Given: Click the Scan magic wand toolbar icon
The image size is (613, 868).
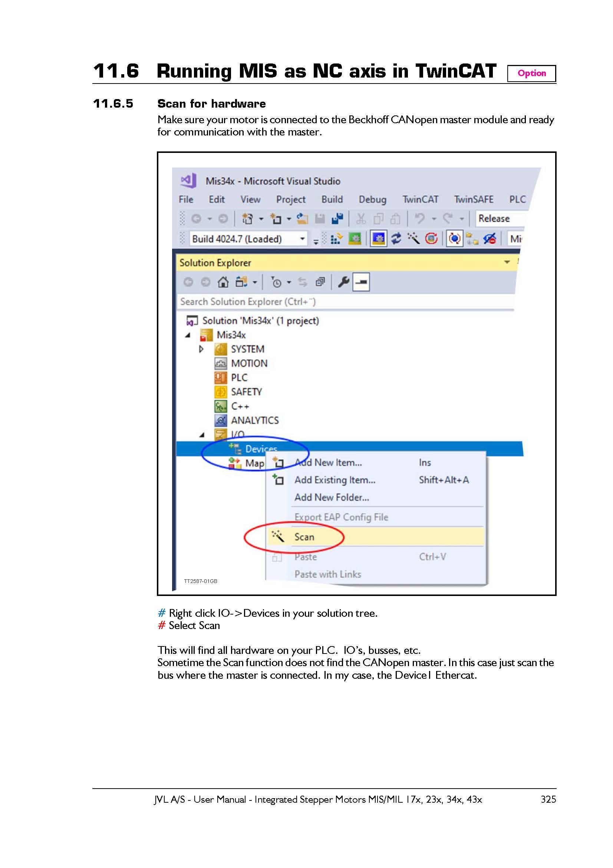Looking at the screenshot, I should point(413,239).
